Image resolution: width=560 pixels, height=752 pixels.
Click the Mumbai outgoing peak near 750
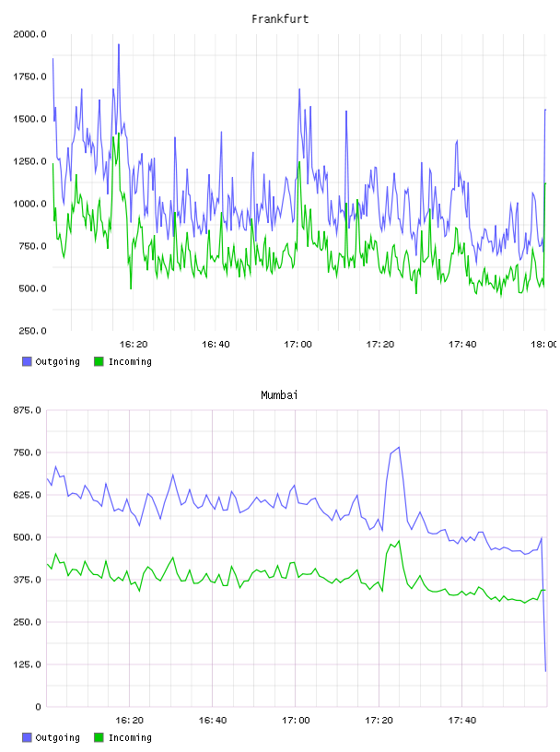(x=399, y=448)
